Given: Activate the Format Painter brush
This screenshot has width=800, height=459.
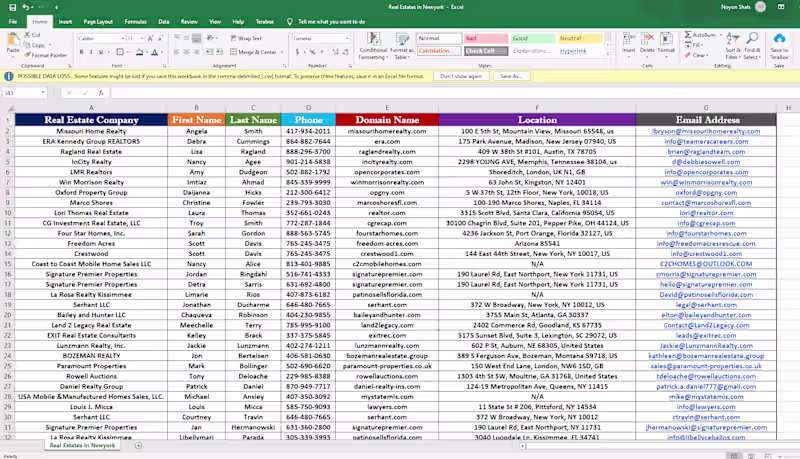Looking at the screenshot, I should click(45, 55).
